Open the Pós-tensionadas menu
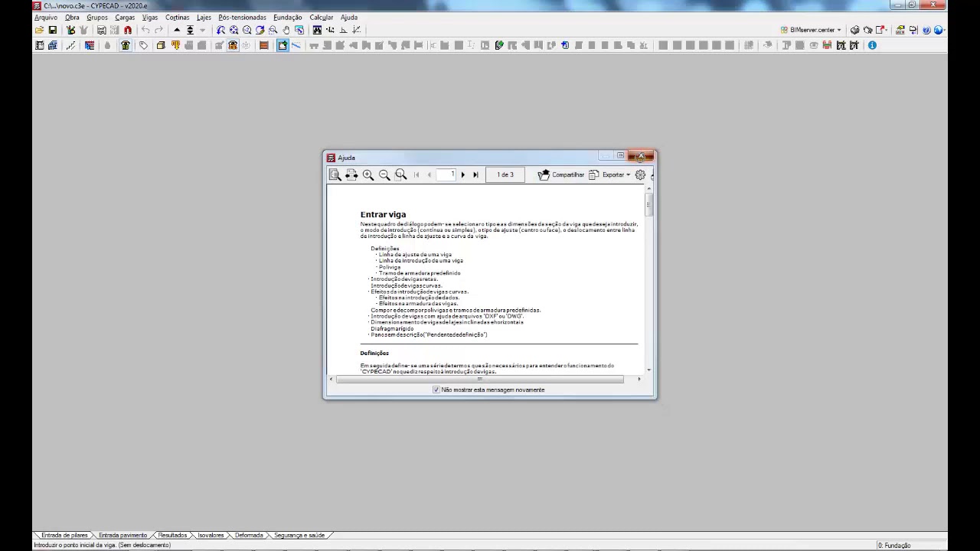 pos(242,17)
